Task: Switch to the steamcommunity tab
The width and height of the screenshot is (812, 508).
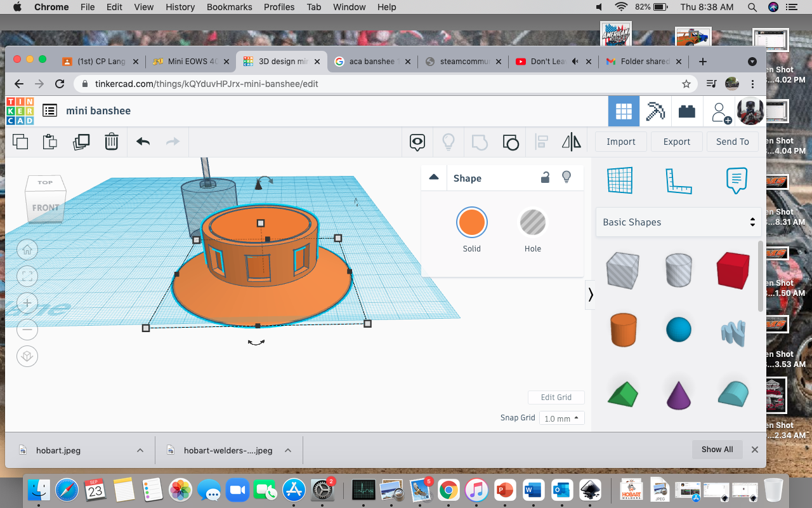Action: click(463, 62)
